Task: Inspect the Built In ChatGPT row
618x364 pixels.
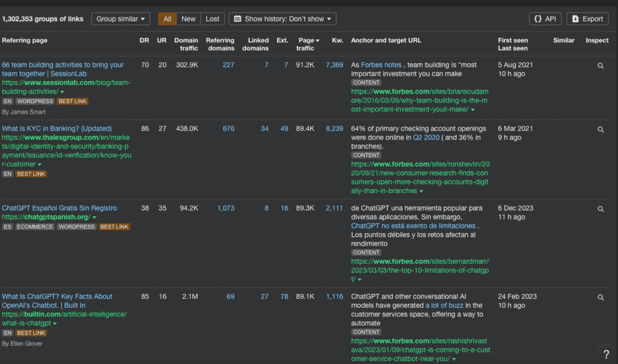Action: point(600,297)
